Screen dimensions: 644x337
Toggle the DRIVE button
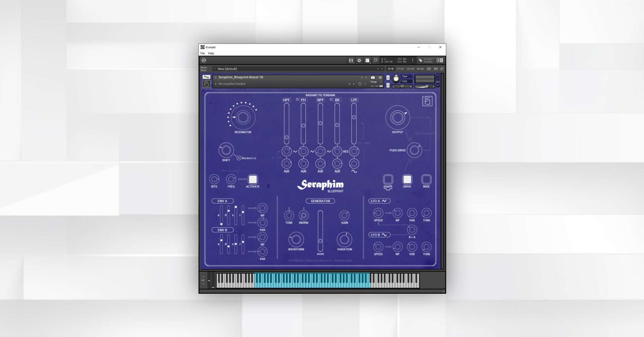click(x=407, y=179)
